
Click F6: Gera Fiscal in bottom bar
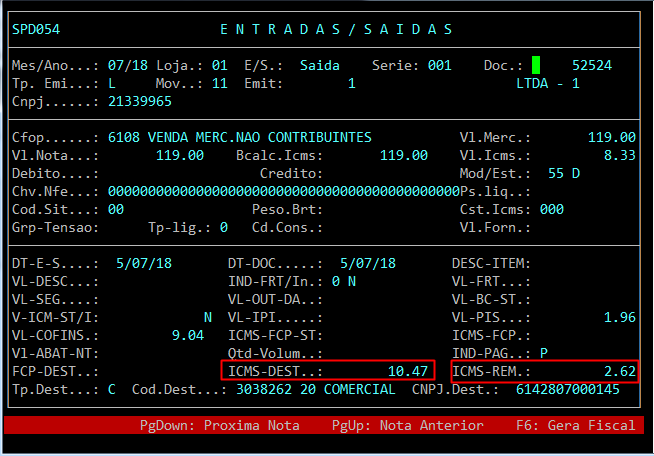point(591,425)
